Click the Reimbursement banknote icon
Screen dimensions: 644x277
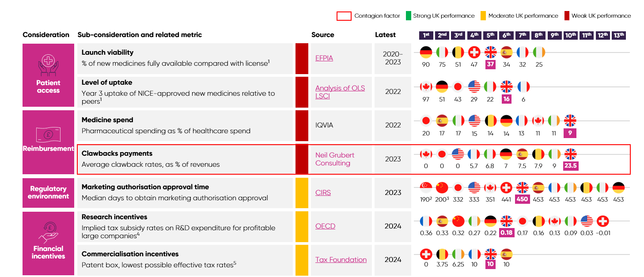pos(48,133)
